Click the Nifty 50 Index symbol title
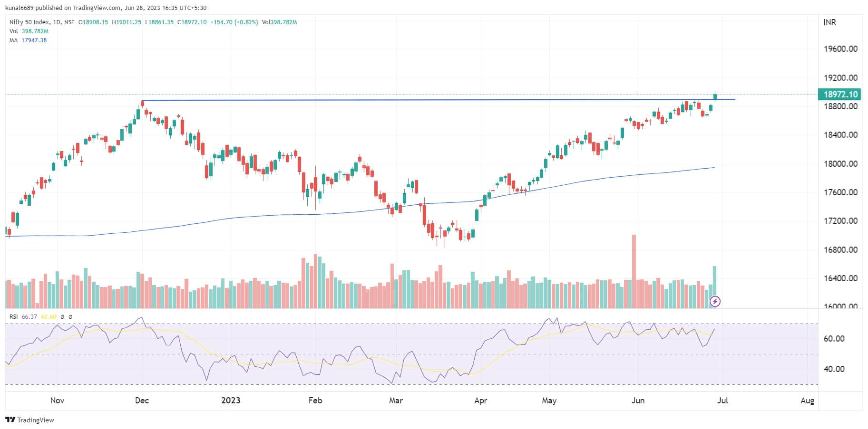Screen dimensions: 868x429 (30, 22)
